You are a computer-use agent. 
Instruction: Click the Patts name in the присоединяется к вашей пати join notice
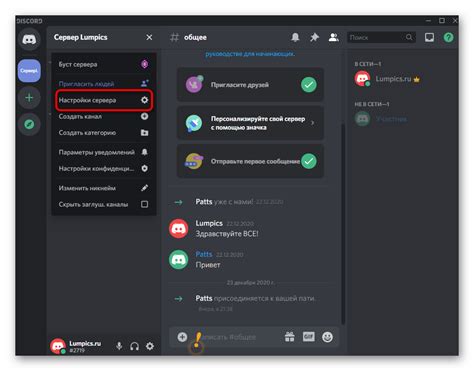204,298
